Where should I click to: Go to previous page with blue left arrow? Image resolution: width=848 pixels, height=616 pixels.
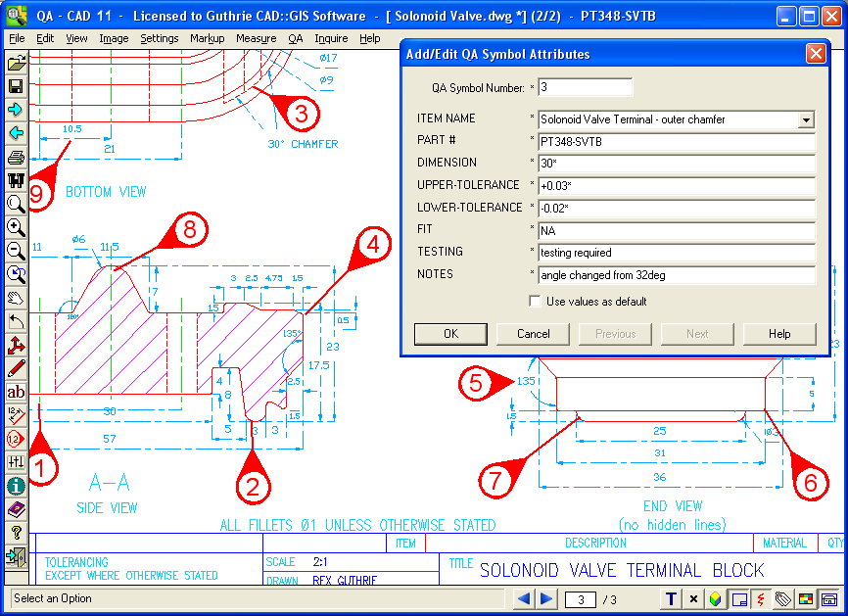524,598
